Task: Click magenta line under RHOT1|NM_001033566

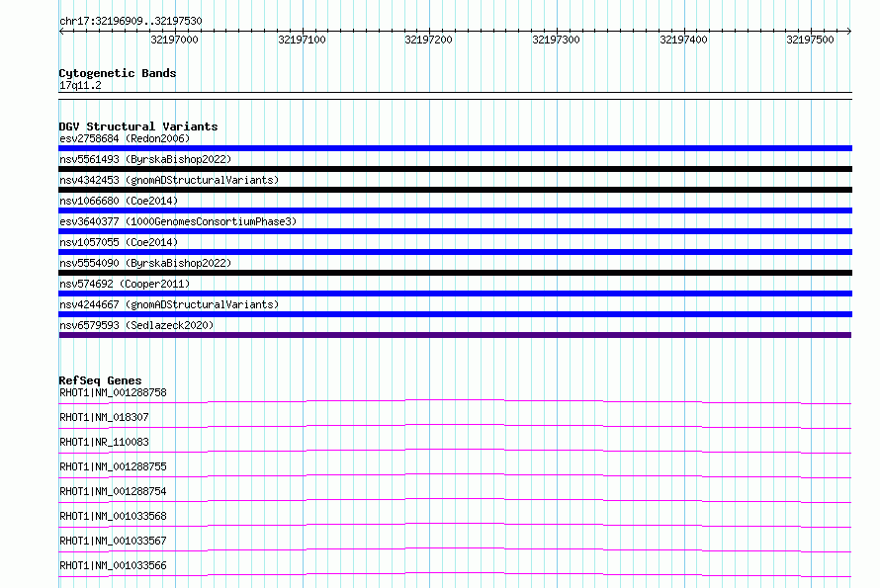Action: coord(455,574)
